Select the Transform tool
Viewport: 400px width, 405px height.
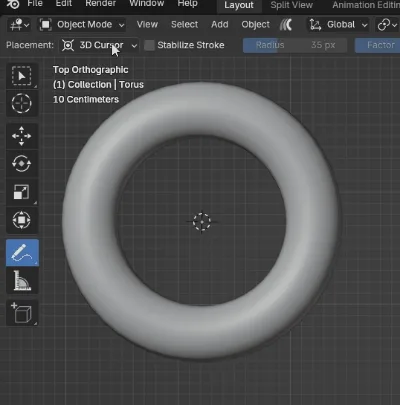pos(22,220)
